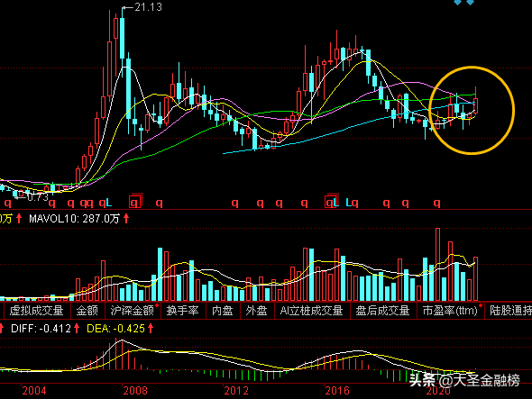Click the q marker directly above 2020

tap(437, 203)
